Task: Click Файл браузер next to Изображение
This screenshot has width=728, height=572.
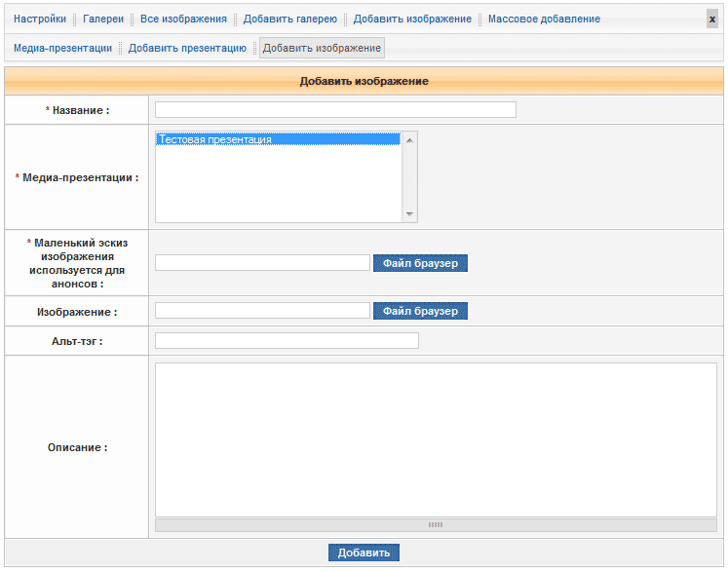Action: [420, 311]
